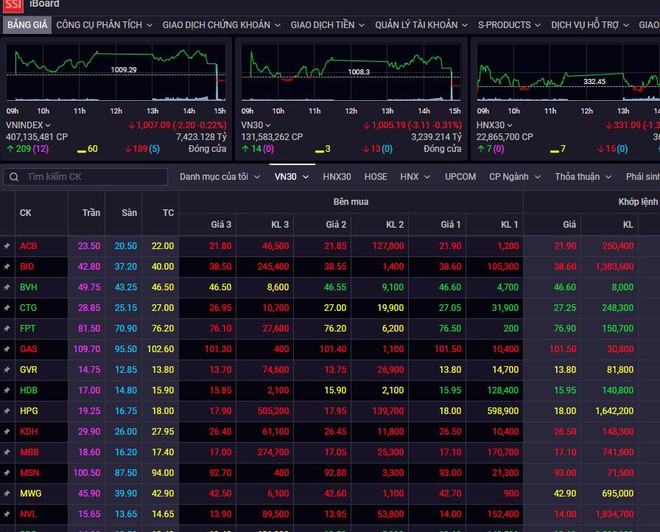Viewport: 660px width, 532px height.
Task: Switch to the Bảng giá tab
Action: (26, 24)
